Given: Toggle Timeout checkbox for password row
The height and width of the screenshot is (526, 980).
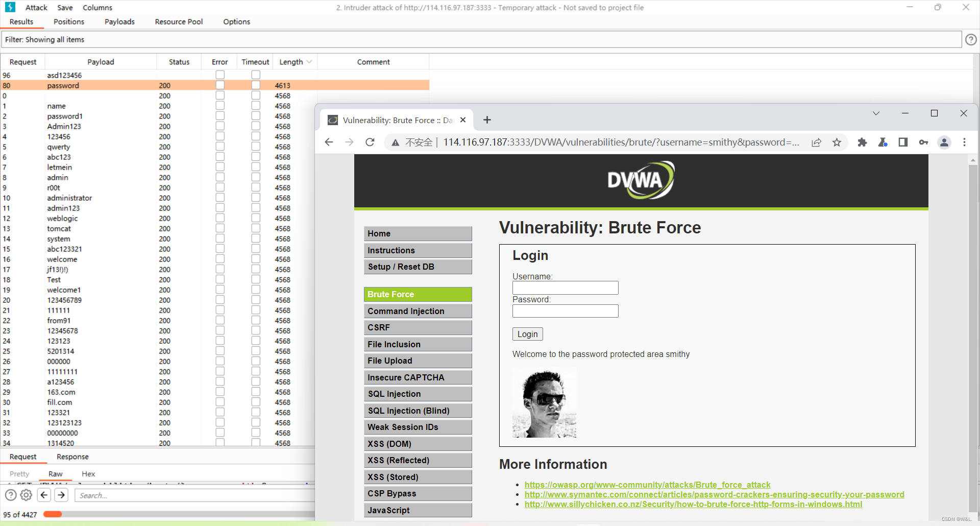Looking at the screenshot, I should point(256,85).
